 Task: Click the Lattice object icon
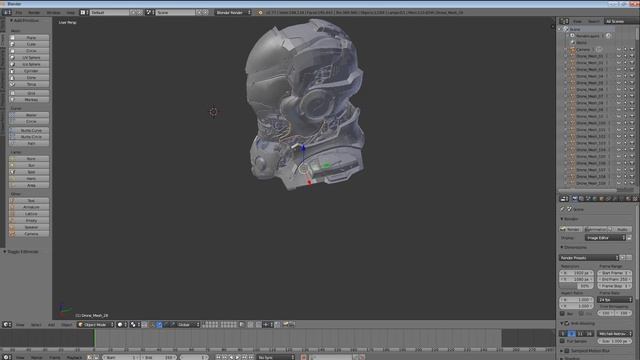point(12,214)
